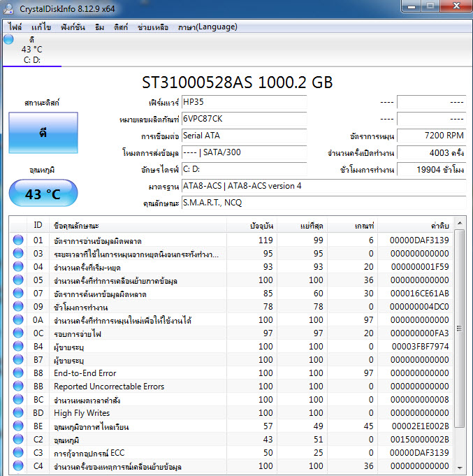
Task: Click the disk status orb above 43 °C
Action: tap(8, 40)
